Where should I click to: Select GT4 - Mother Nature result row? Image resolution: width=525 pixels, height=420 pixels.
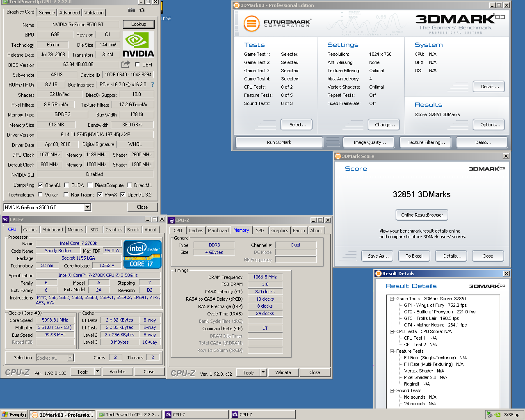435,325
